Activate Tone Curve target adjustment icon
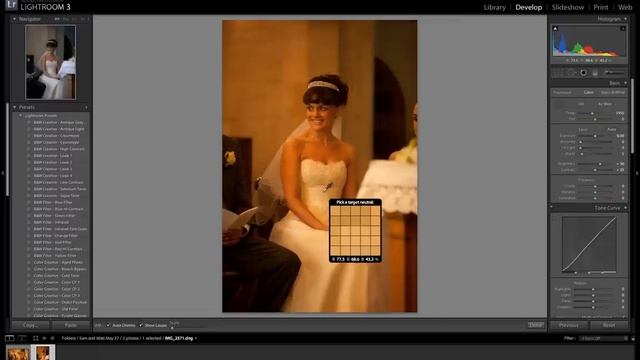The height and width of the screenshot is (360, 640). point(552,208)
